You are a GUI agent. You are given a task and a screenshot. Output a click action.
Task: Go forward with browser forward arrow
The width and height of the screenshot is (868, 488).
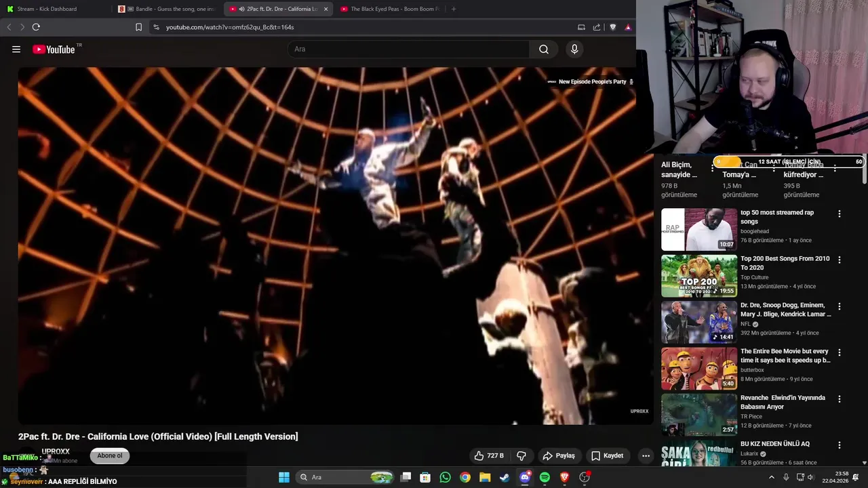coord(22,27)
